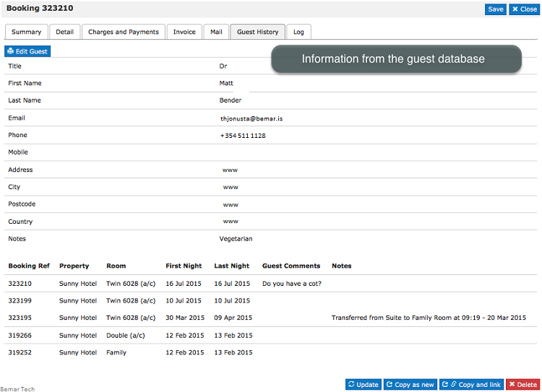
Task: Select booking ref 323199
Action: pyautogui.click(x=20, y=300)
